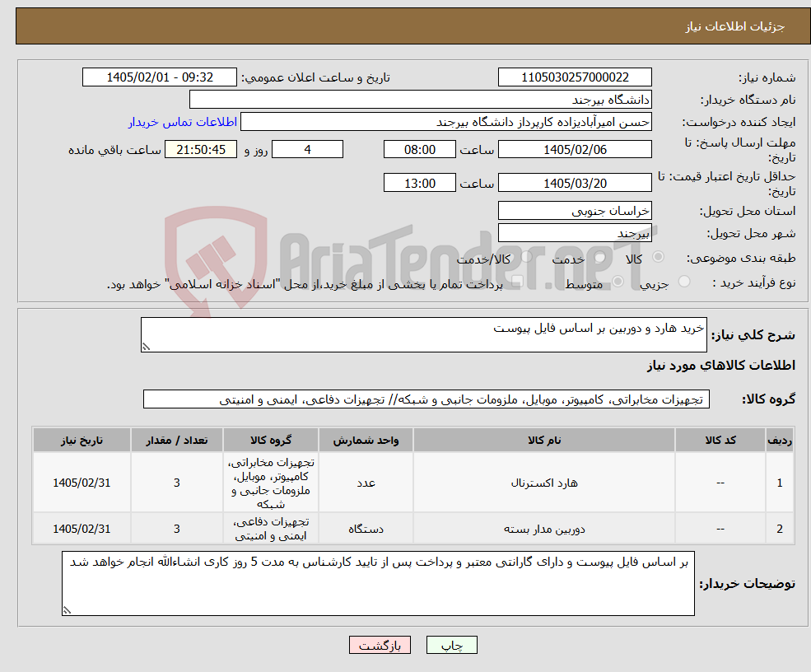811x672 pixels.
Task: Select the کالا/خدمت category radio button
Action: click(x=526, y=257)
